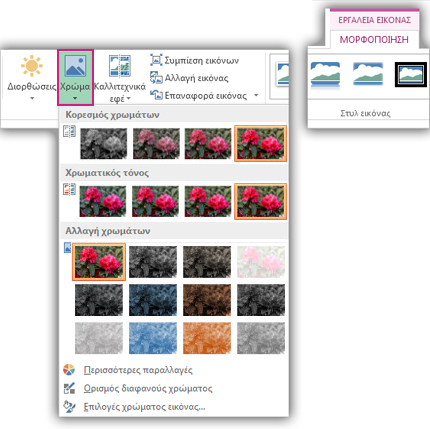Image resolution: width=430 pixels, height=429 pixels.
Task: Select the no-recolor original flower thumbnail
Action: (99, 262)
